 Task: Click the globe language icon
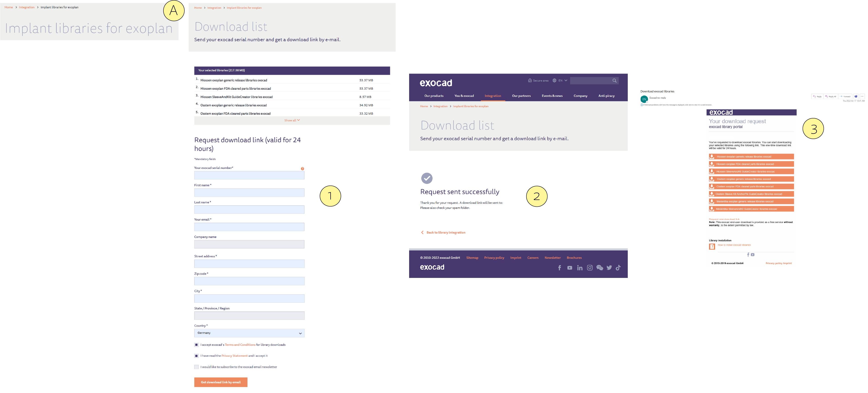554,81
